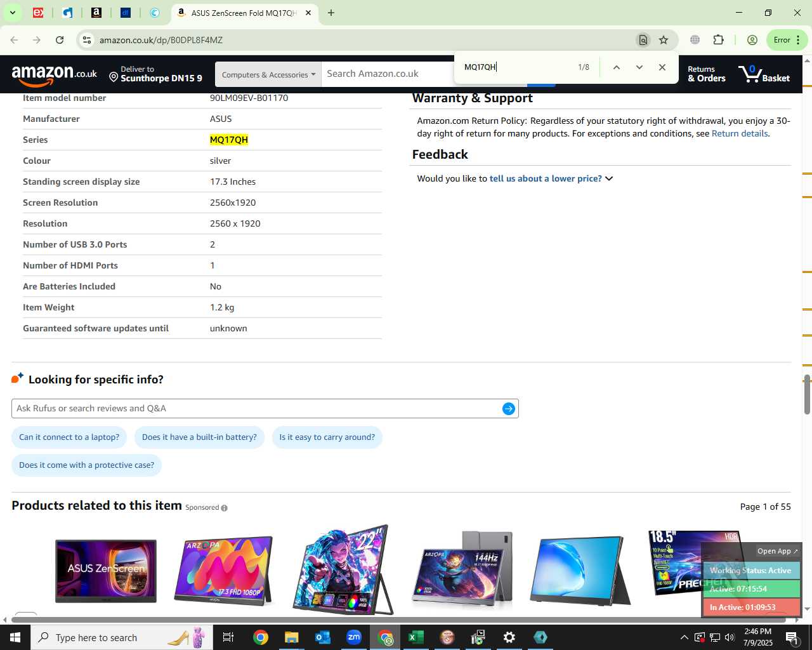Open the notification center icon
The width and height of the screenshot is (812, 650).
[792, 637]
